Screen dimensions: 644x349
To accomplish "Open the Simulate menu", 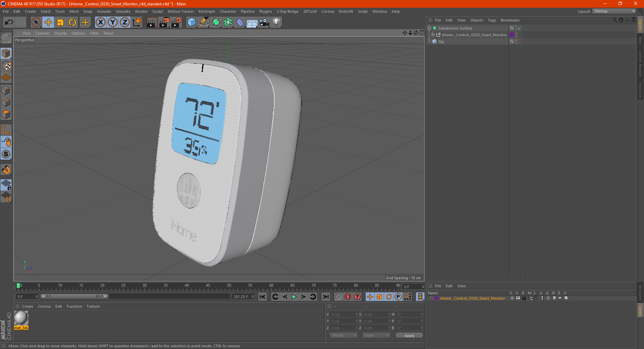I will tap(123, 11).
